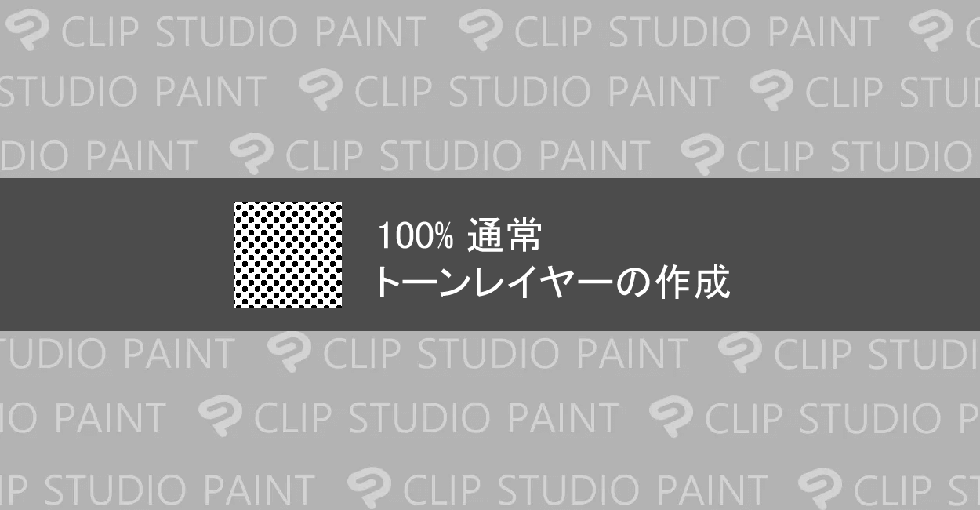The height and width of the screenshot is (510, 980).
Task: Select the dark gray tone layer row background
Action: (x=490, y=254)
